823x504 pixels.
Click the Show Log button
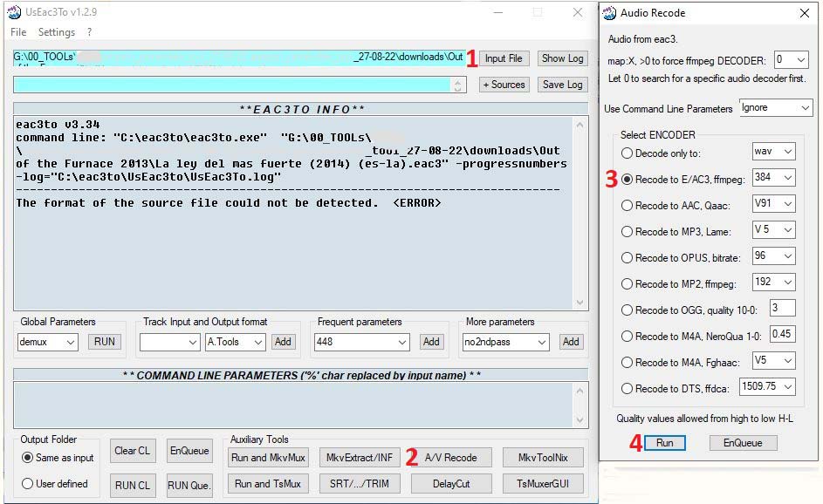pyautogui.click(x=563, y=58)
